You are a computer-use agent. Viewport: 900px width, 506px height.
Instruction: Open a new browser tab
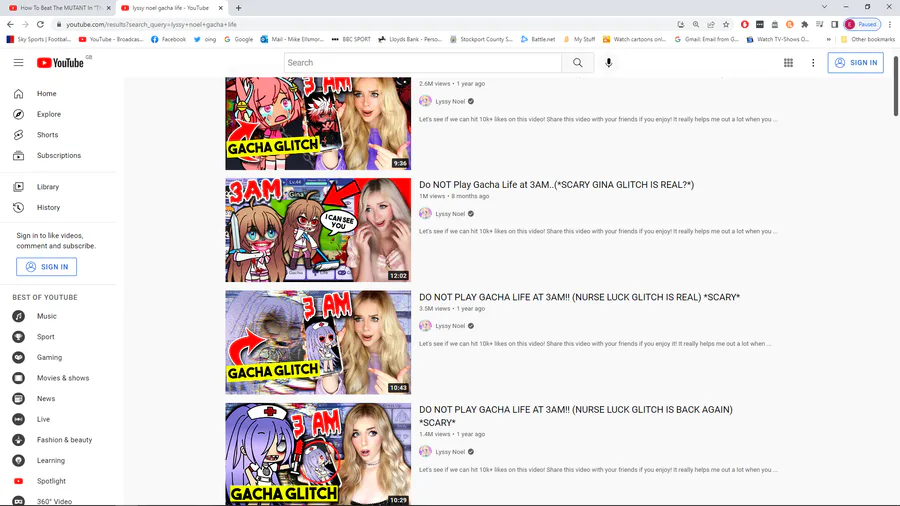238,8
